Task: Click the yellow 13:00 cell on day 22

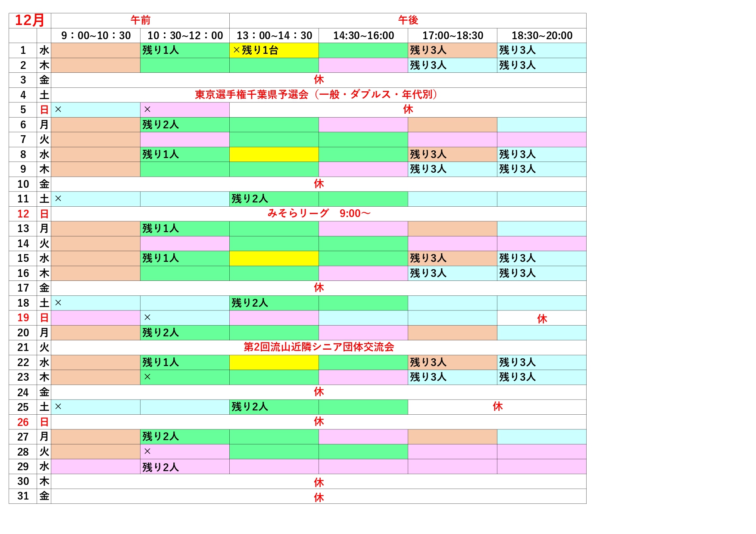Action: click(x=274, y=362)
